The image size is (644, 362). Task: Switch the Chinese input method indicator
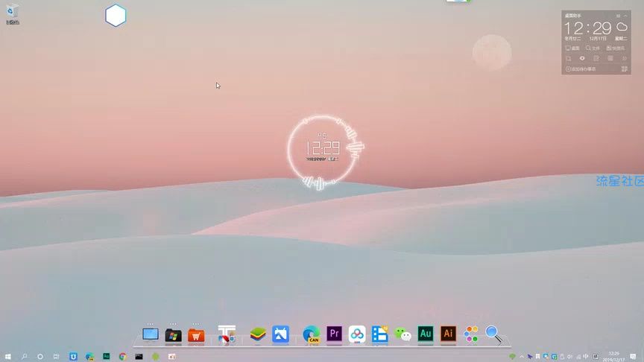586,356
